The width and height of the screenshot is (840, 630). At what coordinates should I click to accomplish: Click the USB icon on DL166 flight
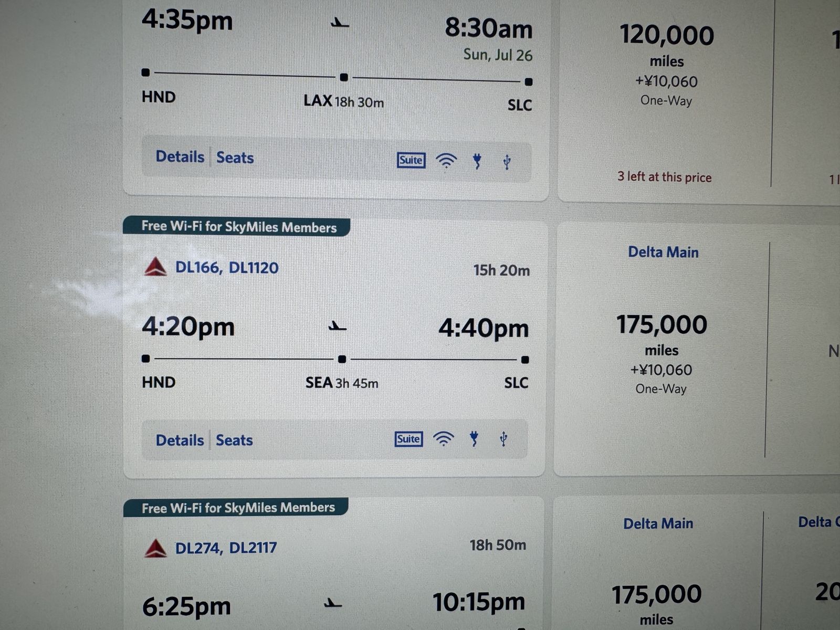[503, 438]
